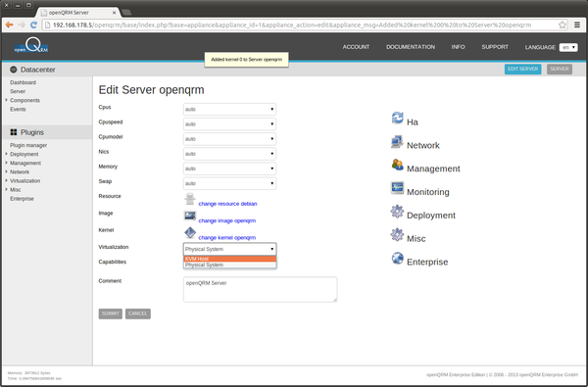The image size is (588, 387).
Task: Bookmark page with the star icon
Action: (x=563, y=25)
